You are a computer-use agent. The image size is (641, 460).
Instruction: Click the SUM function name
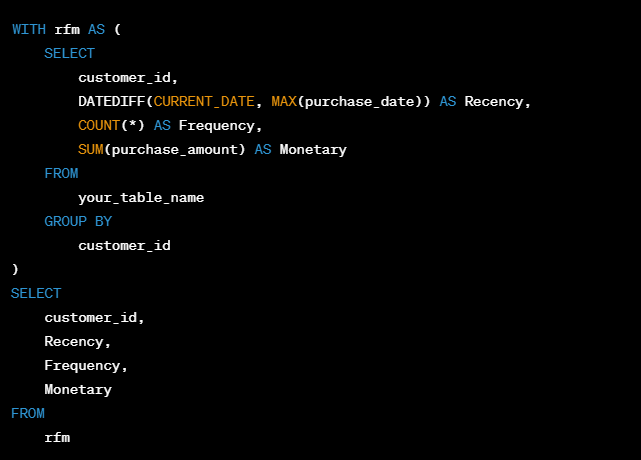click(90, 149)
